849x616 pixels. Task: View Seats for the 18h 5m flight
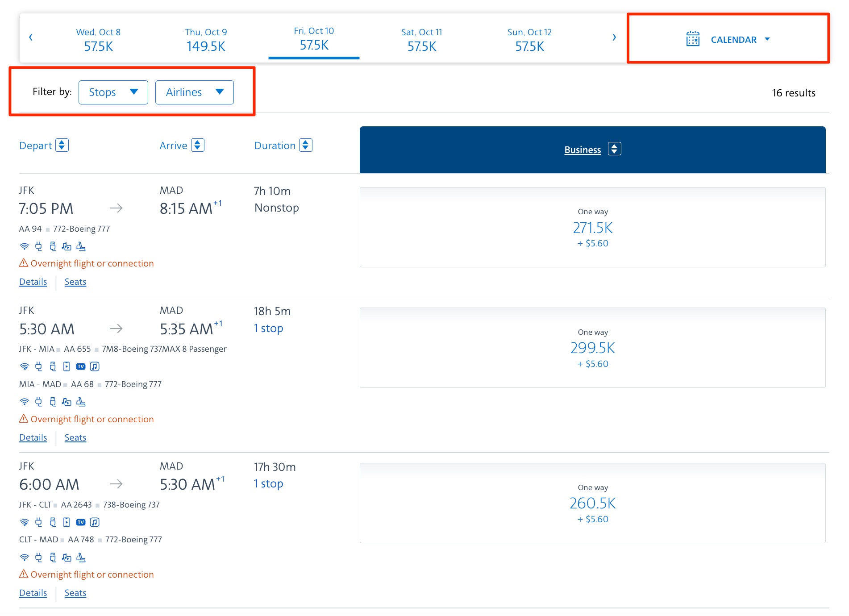tap(75, 437)
